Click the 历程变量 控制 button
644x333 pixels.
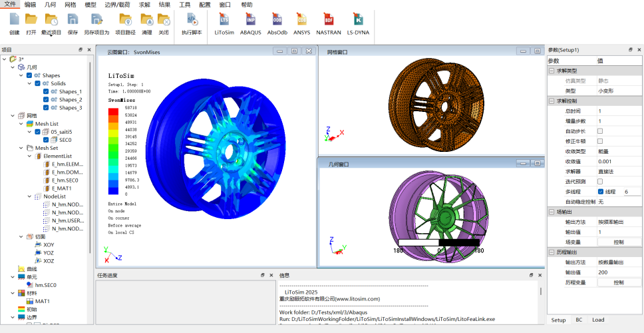pyautogui.click(x=619, y=282)
